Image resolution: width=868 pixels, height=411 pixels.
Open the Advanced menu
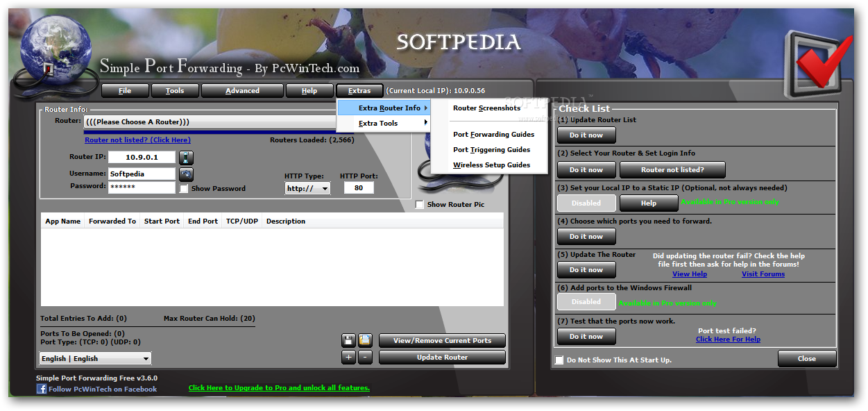tap(242, 90)
